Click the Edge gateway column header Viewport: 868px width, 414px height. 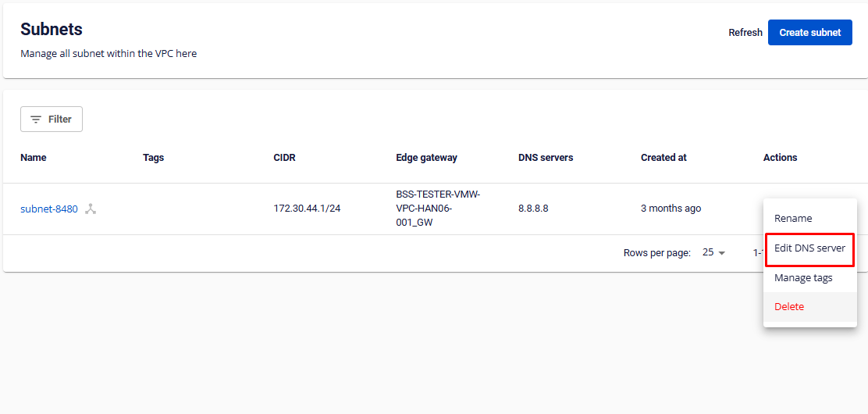pos(426,158)
